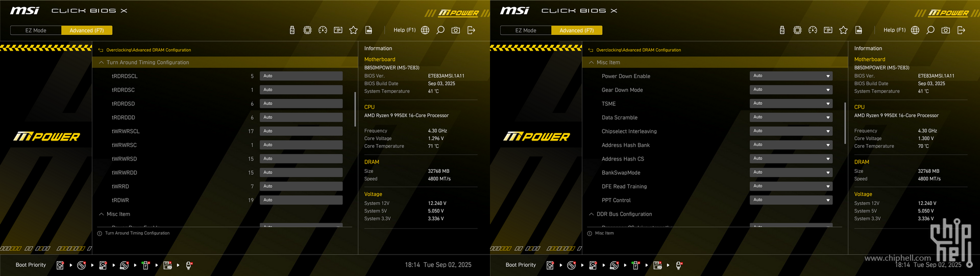
Task: Select USB key boot device in left Boot Priority
Action: tap(145, 265)
